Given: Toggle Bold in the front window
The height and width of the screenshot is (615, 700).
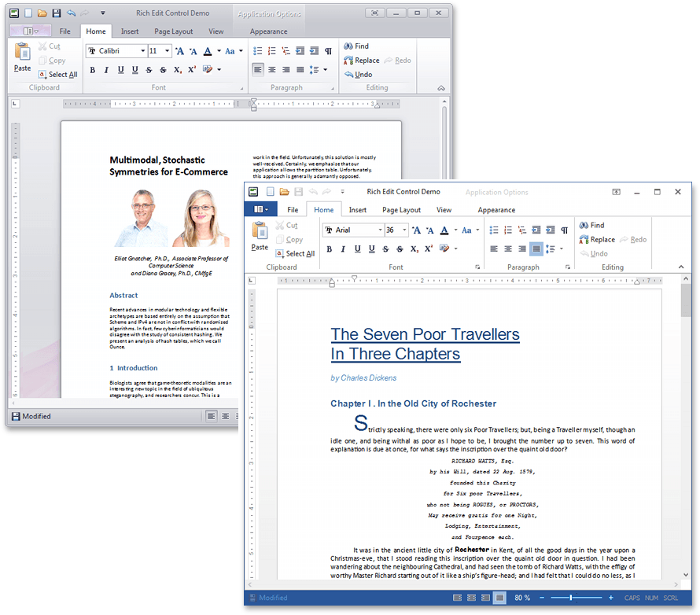Looking at the screenshot, I should coord(329,249).
